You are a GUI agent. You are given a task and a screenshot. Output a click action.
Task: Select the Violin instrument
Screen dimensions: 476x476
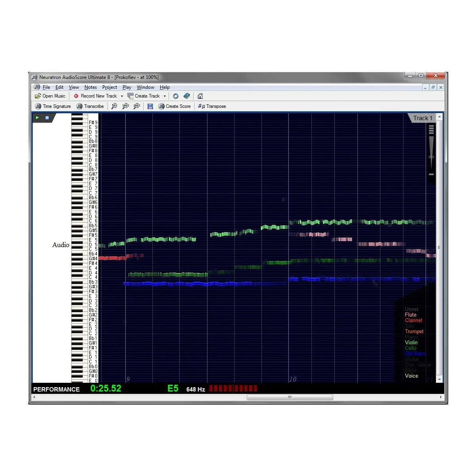click(411, 342)
